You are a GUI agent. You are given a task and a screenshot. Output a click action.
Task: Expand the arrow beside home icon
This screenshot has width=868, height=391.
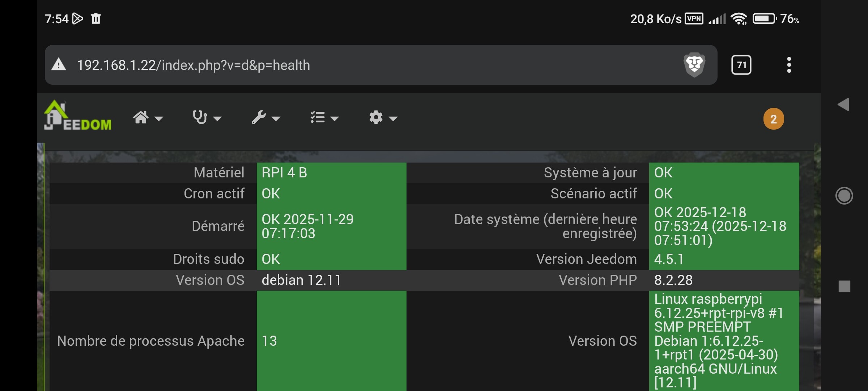coord(159,119)
